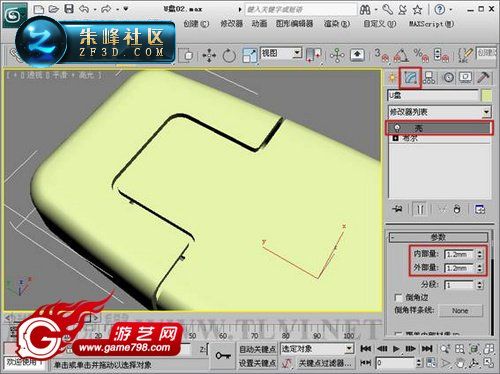Open the MAXScript menu

pyautogui.click(x=431, y=24)
